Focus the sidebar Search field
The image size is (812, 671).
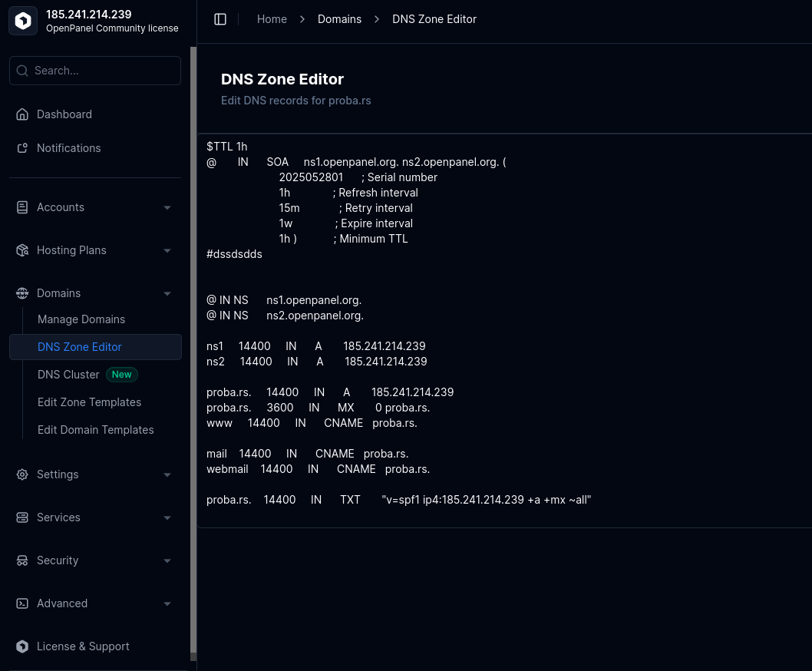[x=95, y=71]
